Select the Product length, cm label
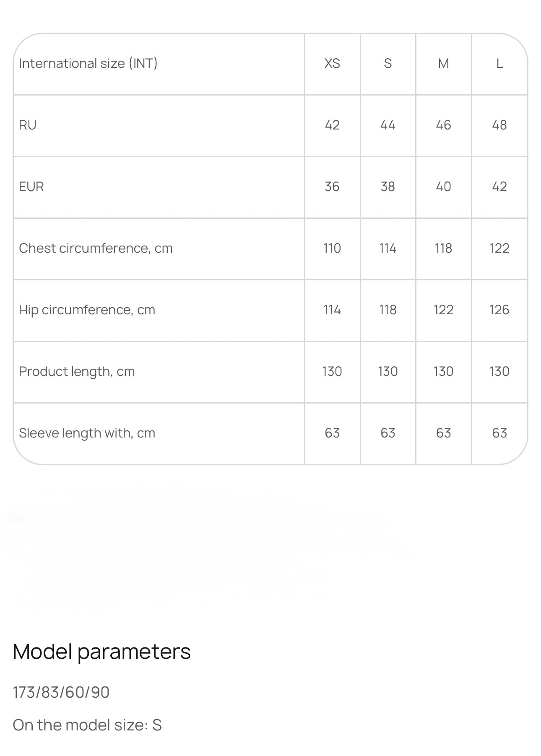Viewport: 541px width, 756px height. click(77, 372)
